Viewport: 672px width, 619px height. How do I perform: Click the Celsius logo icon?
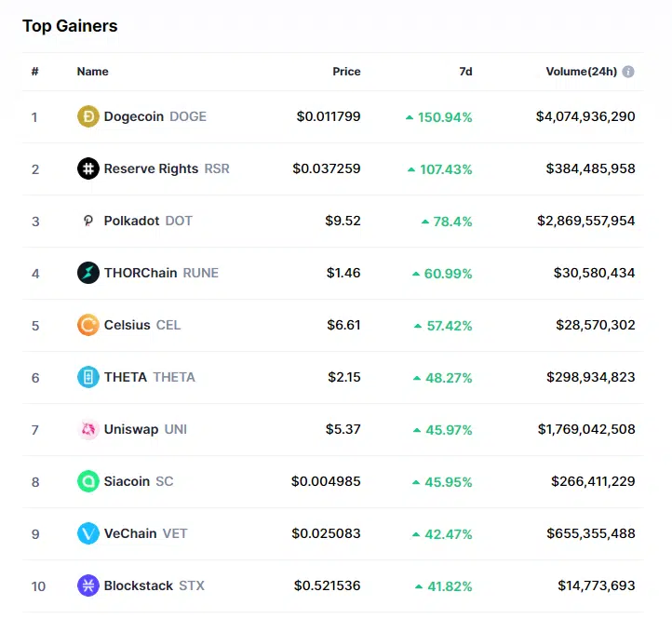click(87, 325)
